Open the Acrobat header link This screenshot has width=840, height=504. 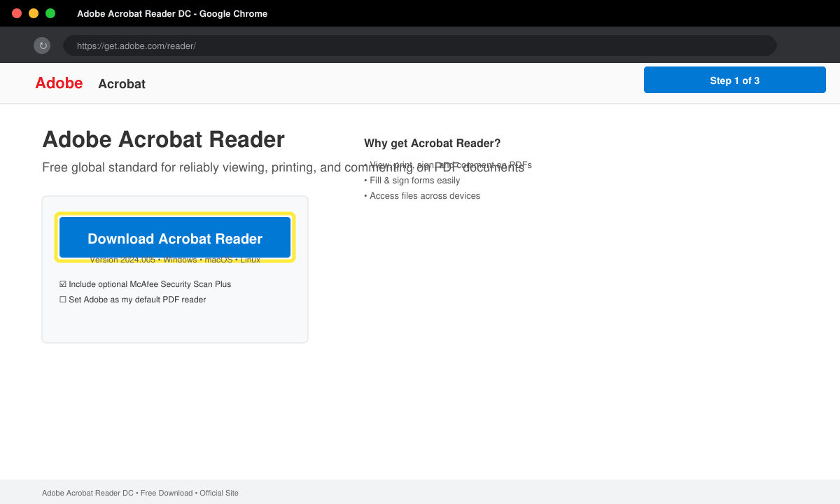coord(122,84)
